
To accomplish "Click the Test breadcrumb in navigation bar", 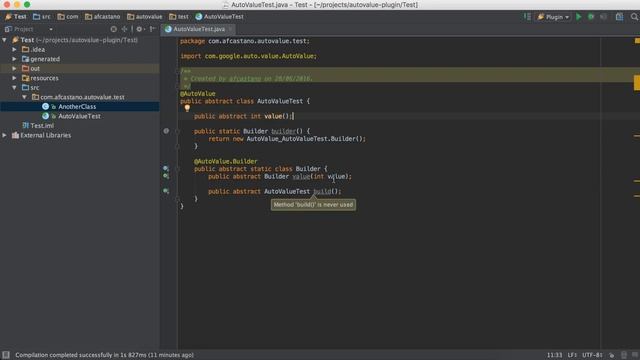I will pos(16,17).
